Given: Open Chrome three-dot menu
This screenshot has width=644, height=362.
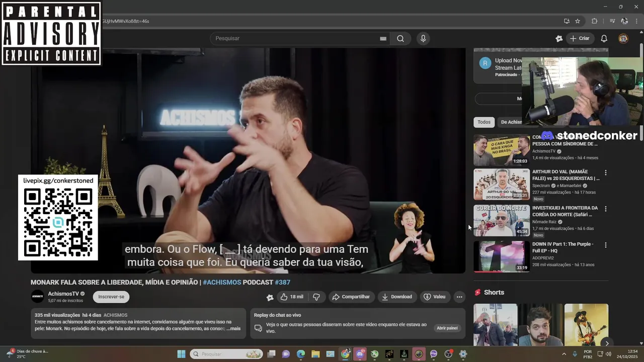Looking at the screenshot, I should 636,21.
